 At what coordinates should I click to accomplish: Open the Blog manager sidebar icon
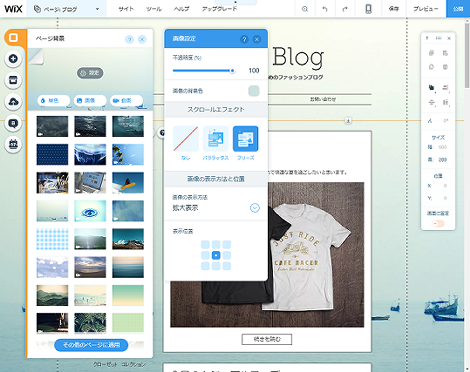coord(13,123)
